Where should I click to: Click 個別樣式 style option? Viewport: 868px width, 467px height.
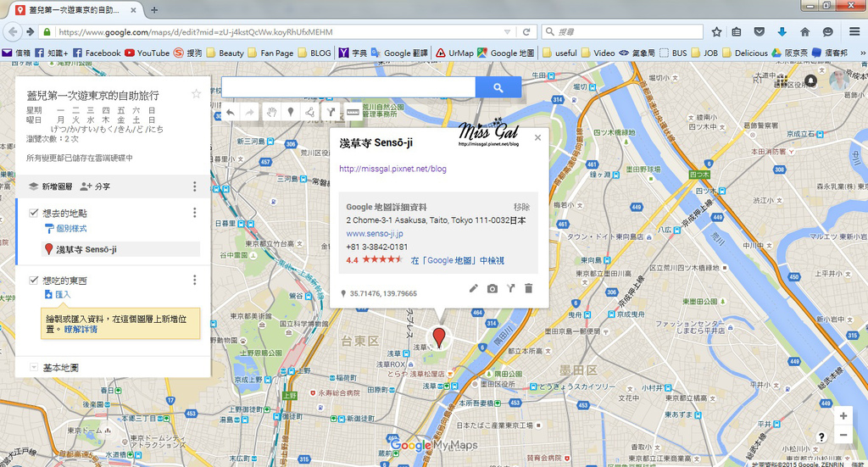coord(66,228)
